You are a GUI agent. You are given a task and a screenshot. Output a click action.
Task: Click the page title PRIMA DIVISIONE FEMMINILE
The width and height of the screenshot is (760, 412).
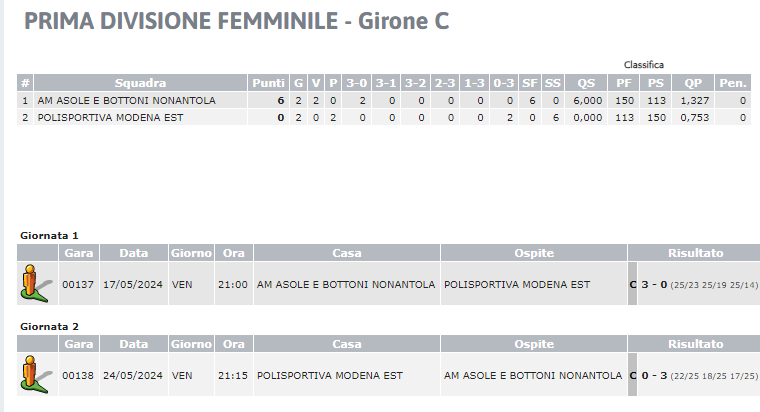(x=181, y=21)
